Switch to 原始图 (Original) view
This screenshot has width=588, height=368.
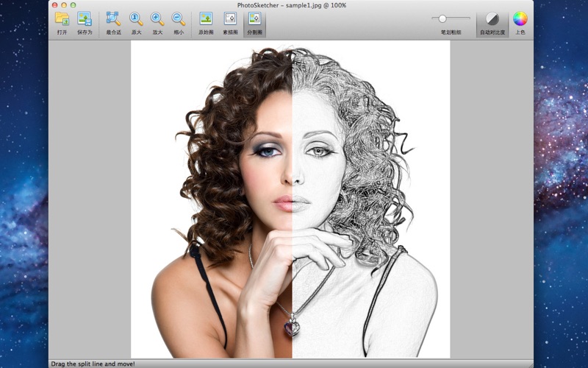click(x=206, y=19)
